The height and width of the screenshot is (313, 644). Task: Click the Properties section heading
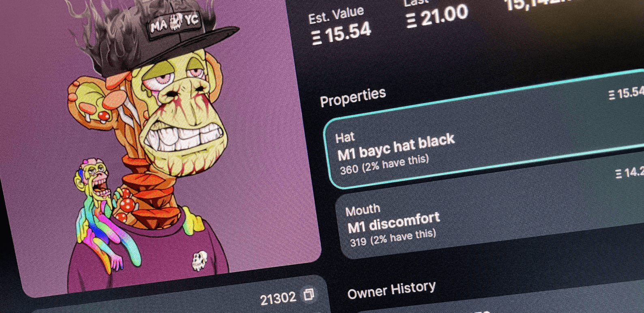point(353,97)
